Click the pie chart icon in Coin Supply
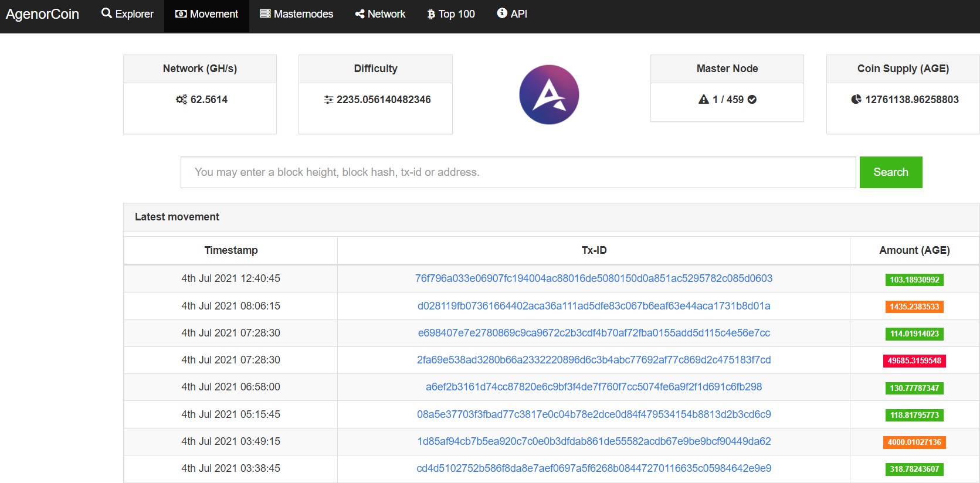980x483 pixels. (x=856, y=100)
